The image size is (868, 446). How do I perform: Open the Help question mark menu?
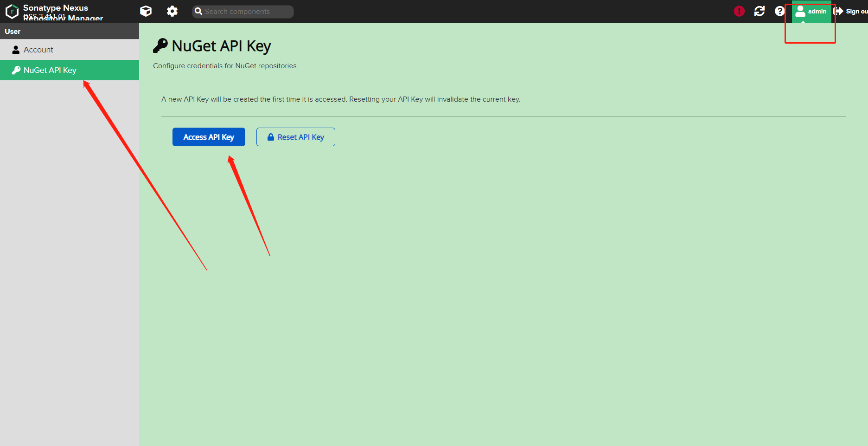pyautogui.click(x=780, y=11)
